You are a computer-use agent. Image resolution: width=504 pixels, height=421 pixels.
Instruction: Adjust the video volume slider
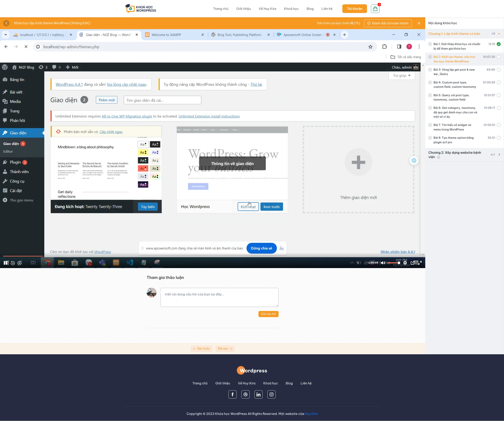(394, 263)
